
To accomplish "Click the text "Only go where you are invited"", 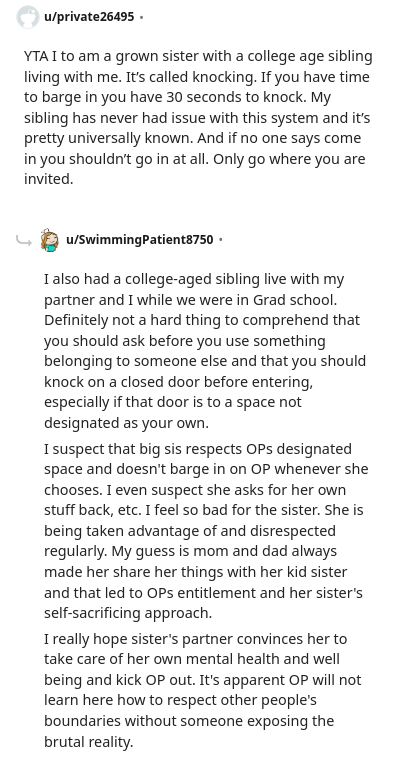I will click(x=194, y=169).
